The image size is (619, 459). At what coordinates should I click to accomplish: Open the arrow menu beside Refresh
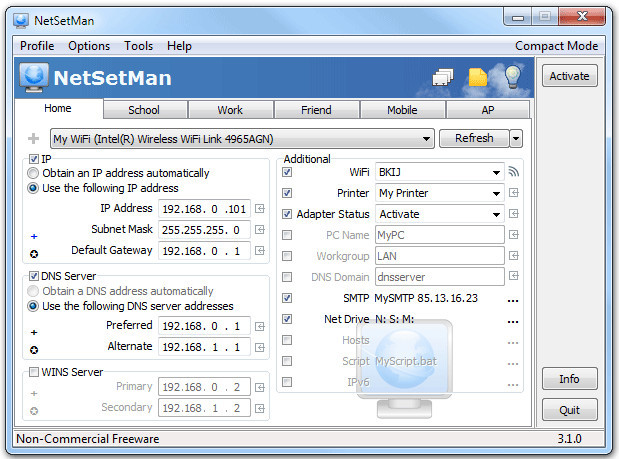516,139
